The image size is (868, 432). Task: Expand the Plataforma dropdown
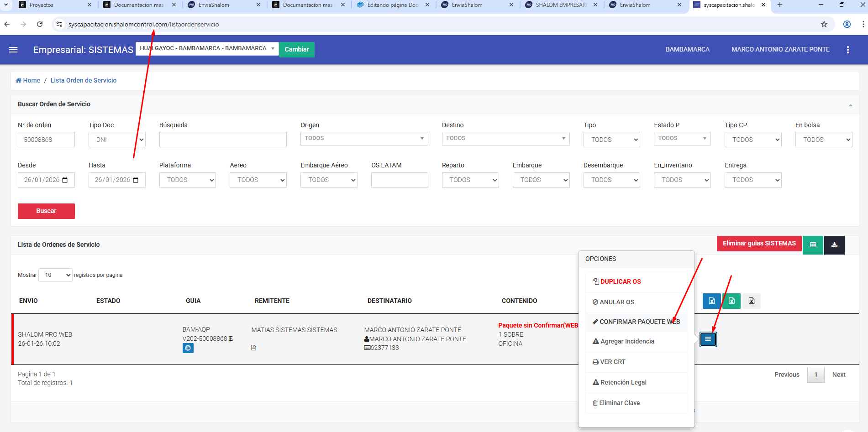click(x=187, y=180)
